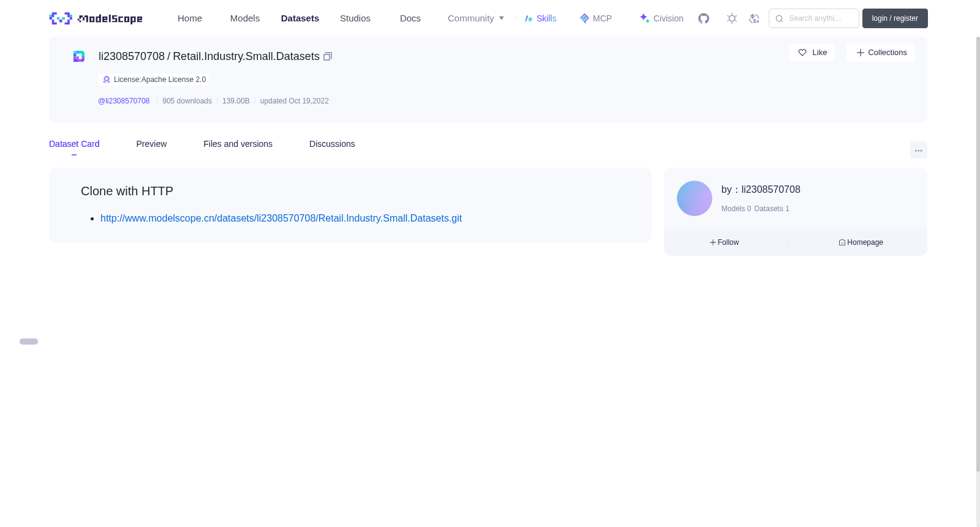
Task: Click the 'Datasets 1' count text
Action: tap(772, 209)
